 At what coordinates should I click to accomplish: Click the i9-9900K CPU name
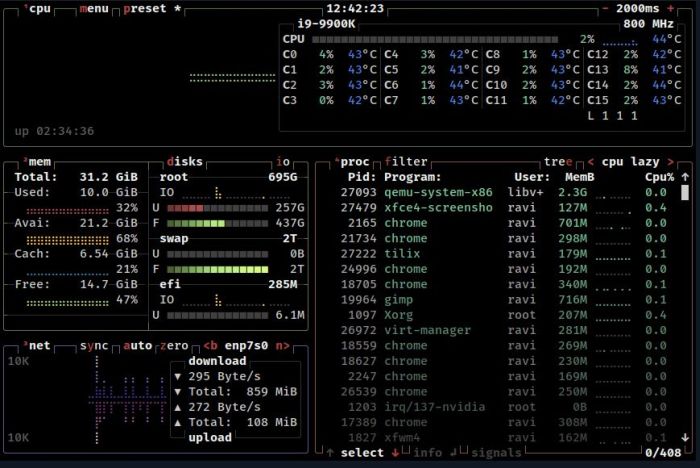tap(326, 24)
